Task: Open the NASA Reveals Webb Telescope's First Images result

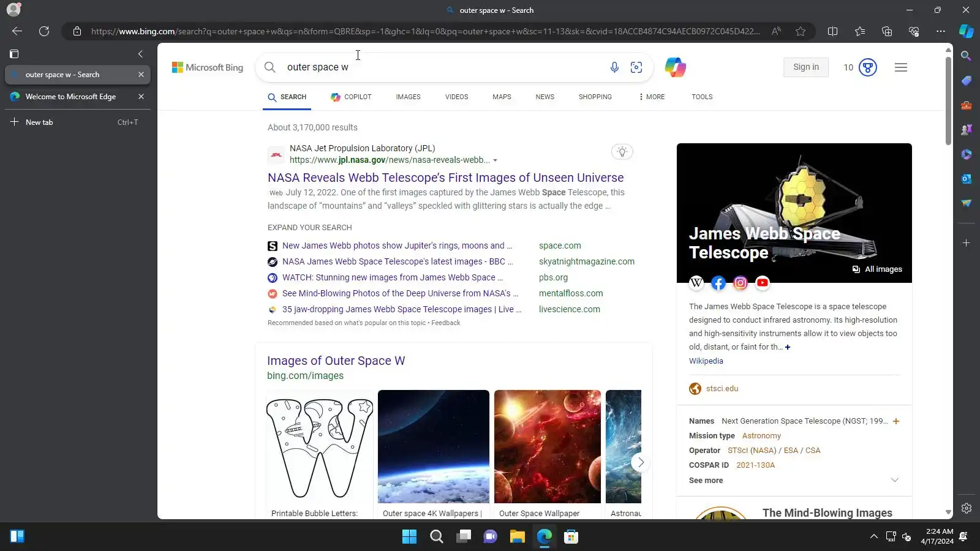Action: pos(446,178)
